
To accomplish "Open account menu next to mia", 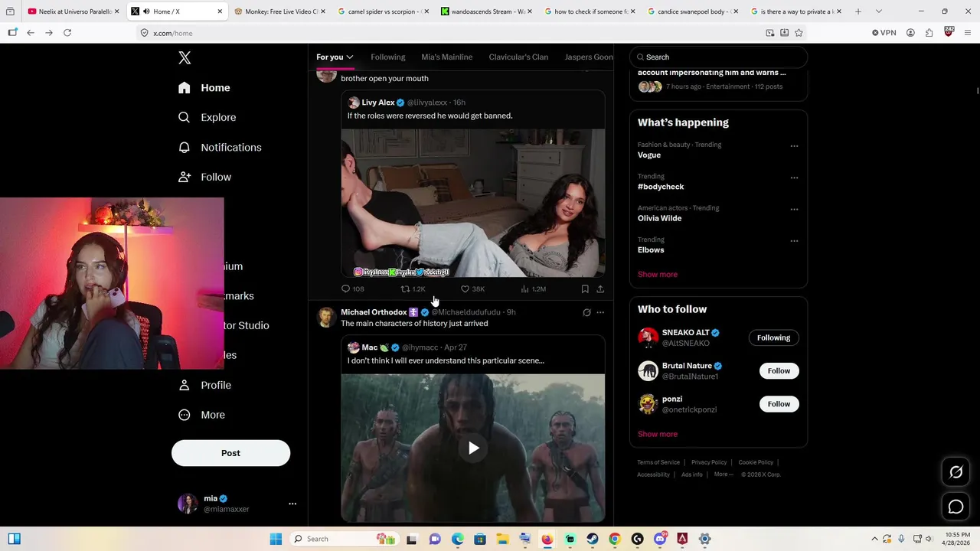I will [x=292, y=504].
